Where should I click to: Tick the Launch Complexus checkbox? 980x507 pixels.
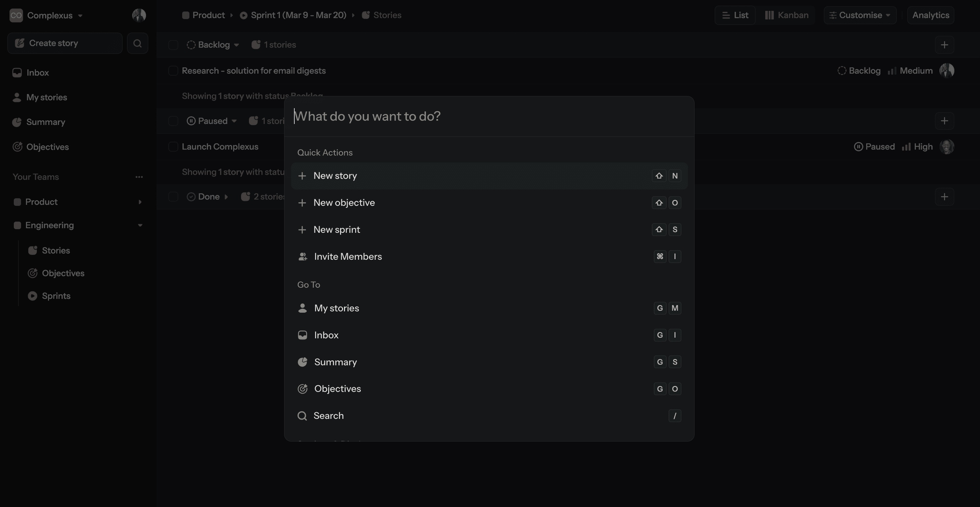coord(173,146)
